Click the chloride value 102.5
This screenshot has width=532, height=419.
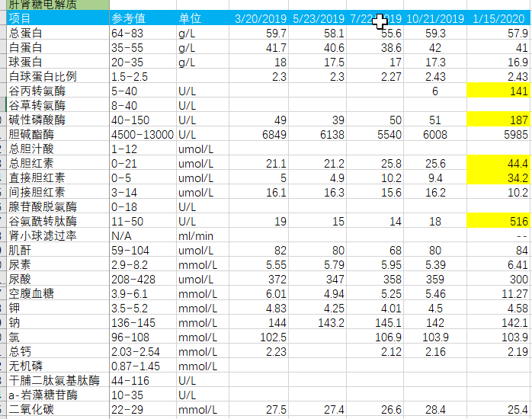coord(273,337)
